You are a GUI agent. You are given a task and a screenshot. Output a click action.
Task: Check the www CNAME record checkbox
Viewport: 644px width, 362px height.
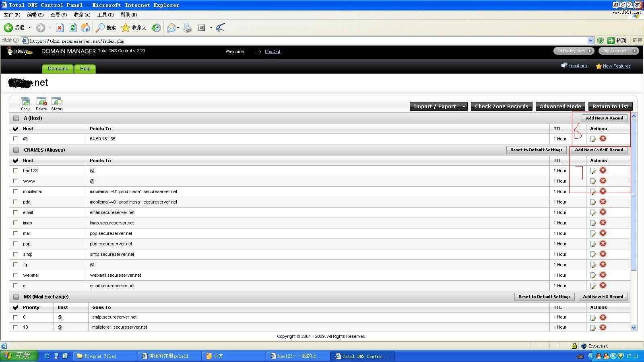tap(15, 181)
